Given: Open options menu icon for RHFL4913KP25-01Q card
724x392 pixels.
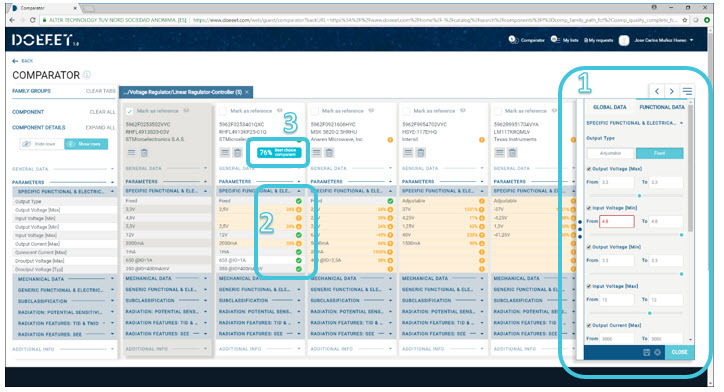Looking at the screenshot, I should point(225,153).
